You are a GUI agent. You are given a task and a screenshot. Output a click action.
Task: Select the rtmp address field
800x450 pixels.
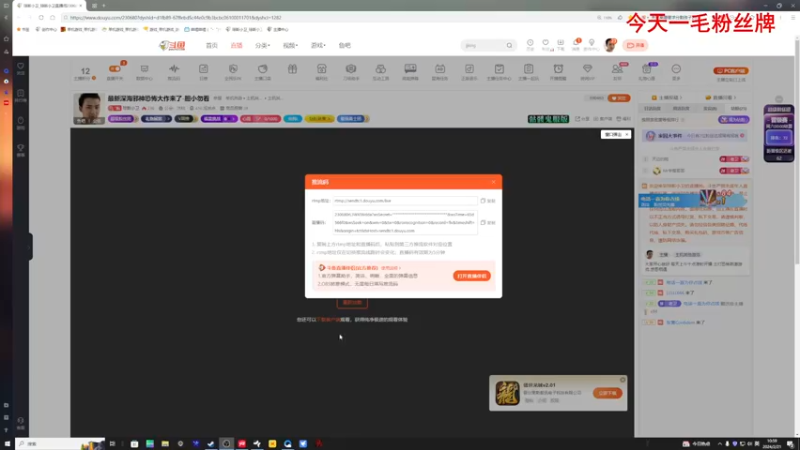(x=405, y=201)
